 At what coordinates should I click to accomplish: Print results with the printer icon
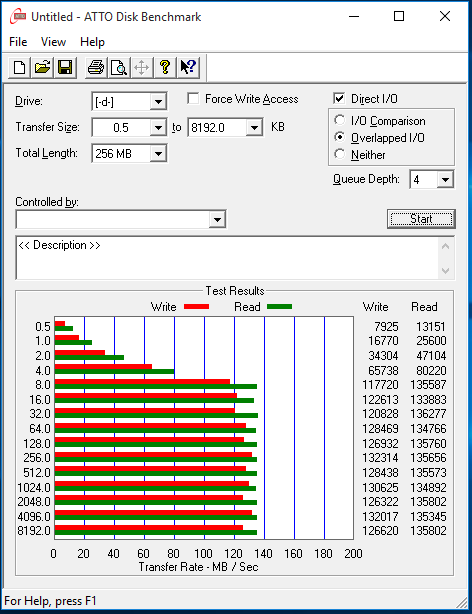(96, 67)
